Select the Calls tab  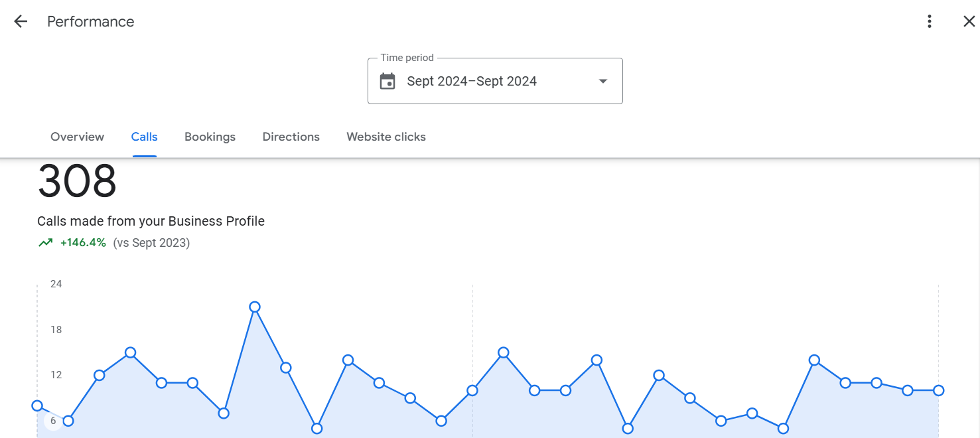click(144, 137)
